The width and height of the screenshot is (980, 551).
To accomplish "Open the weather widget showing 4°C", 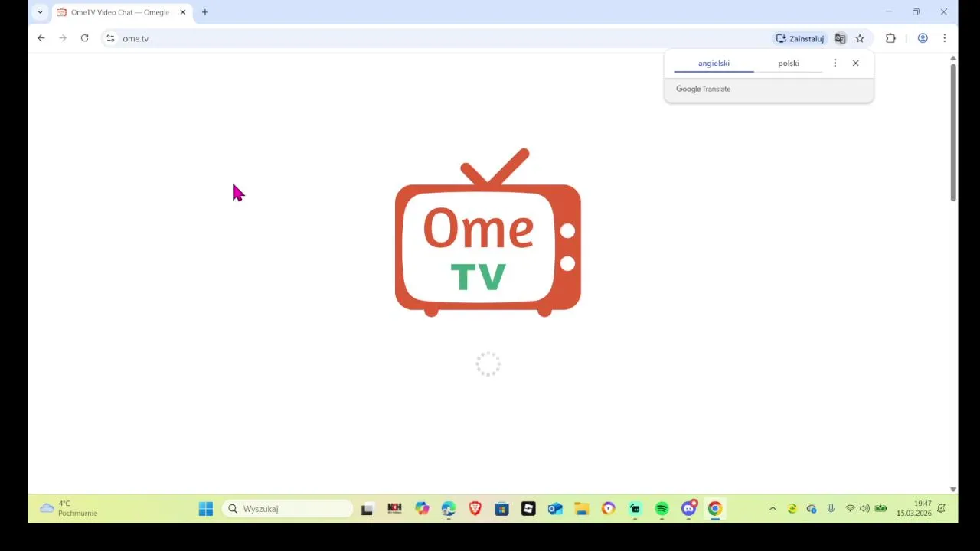I will pos(69,509).
